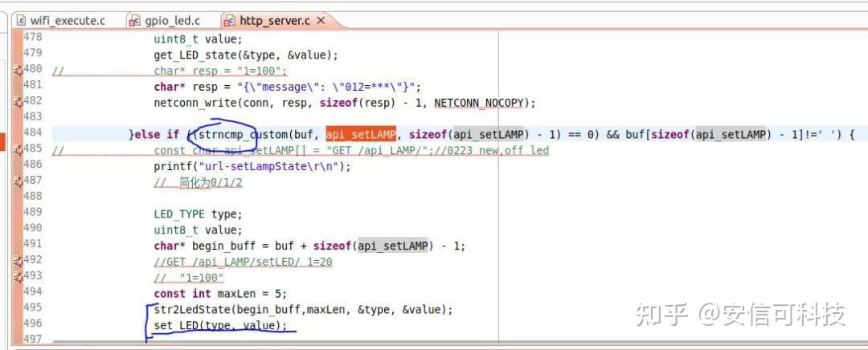The height and width of the screenshot is (350, 868).
Task: Click line number 479 in the gutter
Action: pos(33,53)
